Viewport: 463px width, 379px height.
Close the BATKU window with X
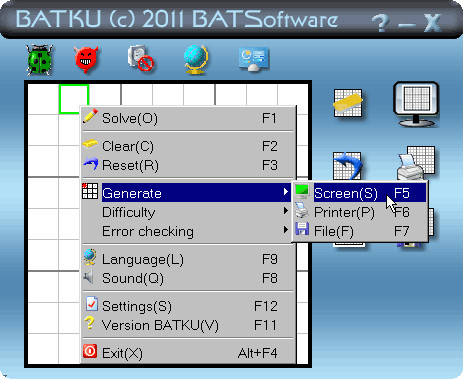(433, 23)
